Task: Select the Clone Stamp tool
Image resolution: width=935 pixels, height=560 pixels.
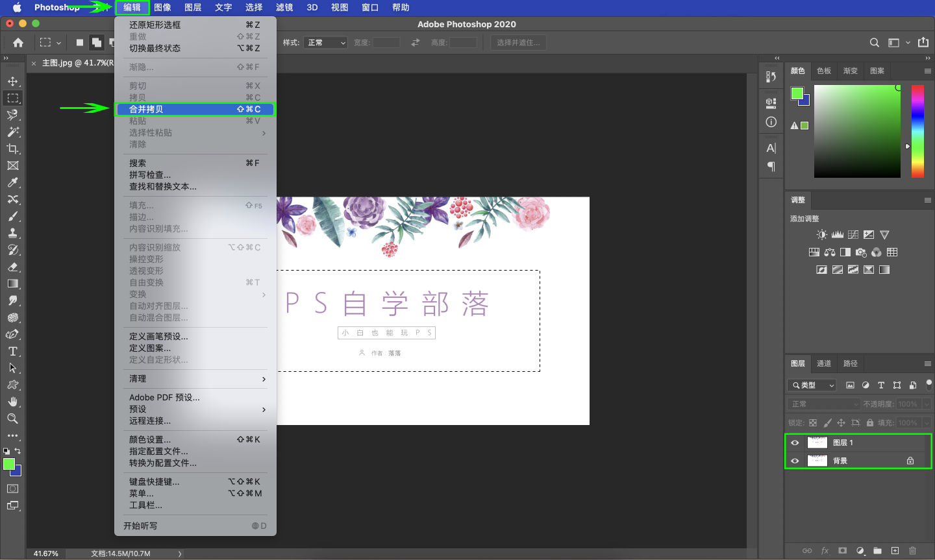Action: click(13, 233)
